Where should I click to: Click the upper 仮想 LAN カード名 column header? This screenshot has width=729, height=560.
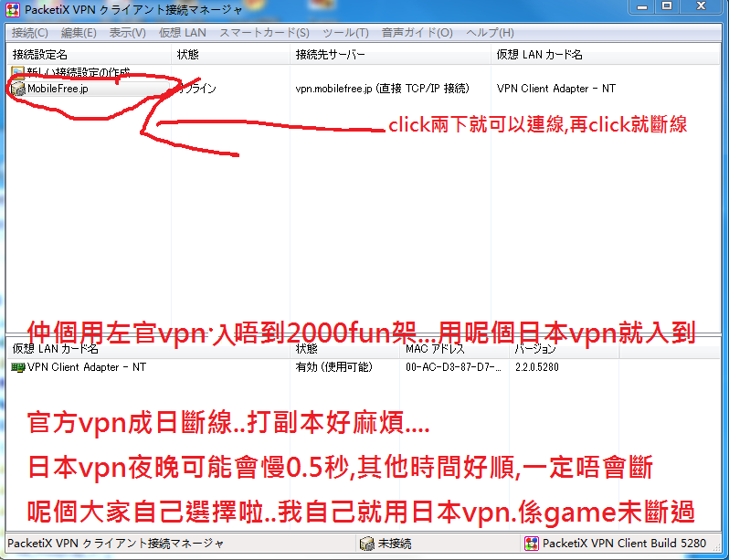tap(539, 55)
